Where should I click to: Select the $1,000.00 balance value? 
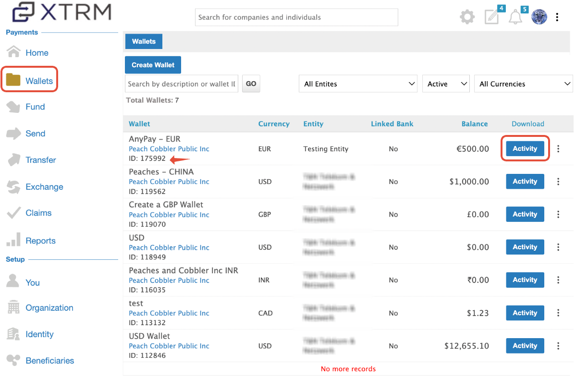469,182
